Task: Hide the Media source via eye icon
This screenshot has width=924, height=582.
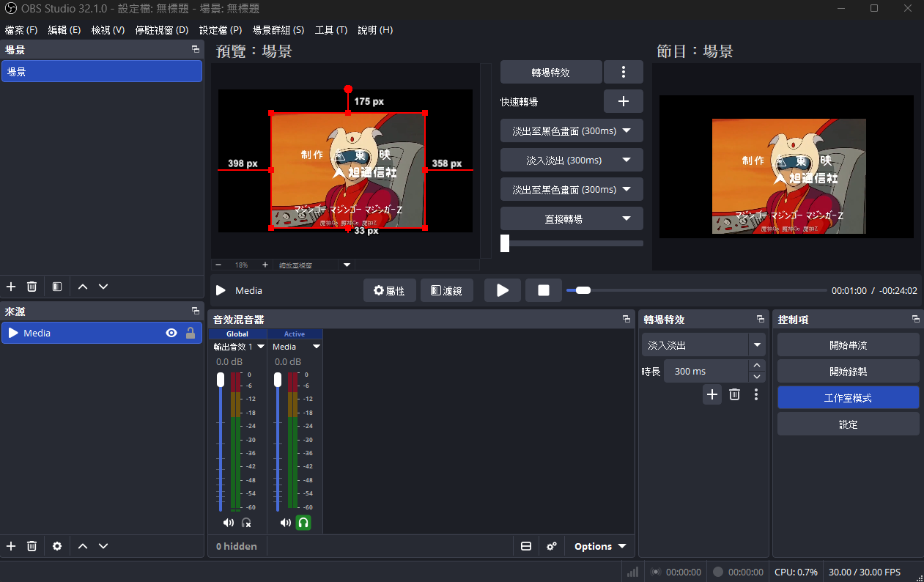Action: (x=171, y=333)
